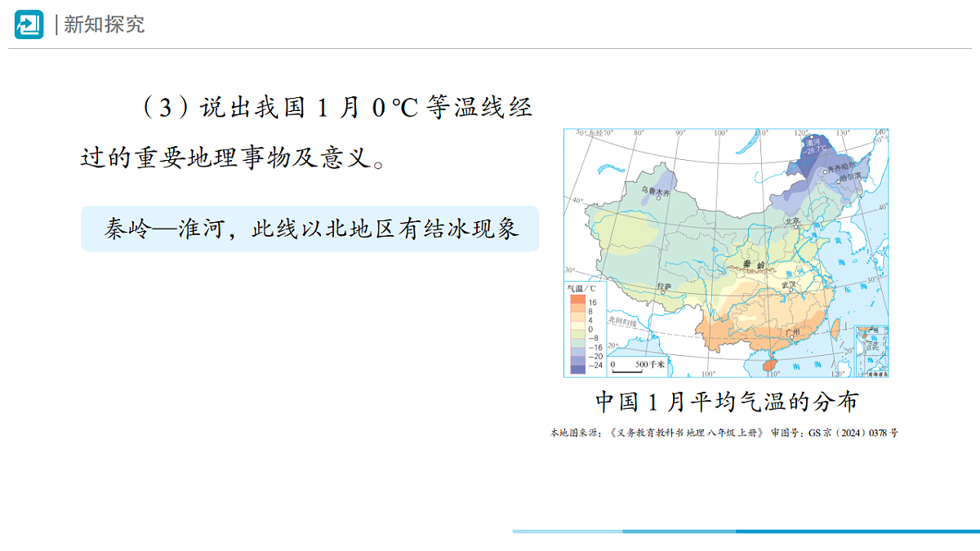Click the teal arrow icon beside 新知探究
This screenshot has width=980, height=551.
(29, 24)
